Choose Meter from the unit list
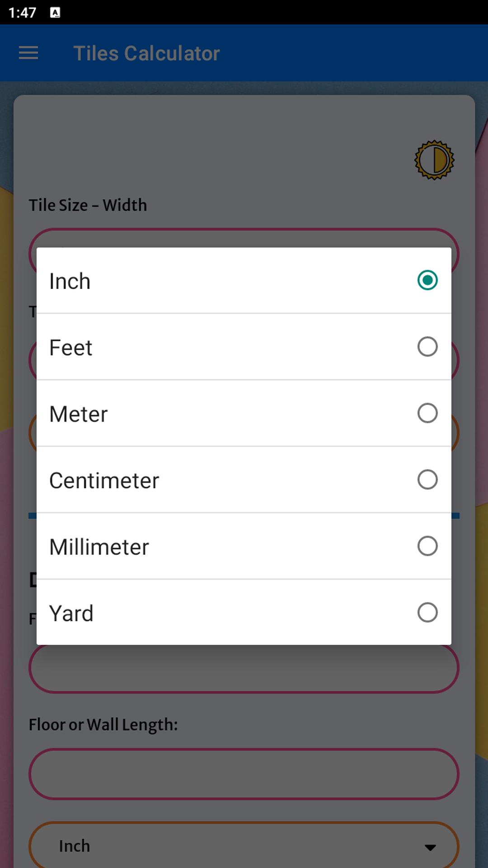Viewport: 488px width, 868px height. (244, 413)
